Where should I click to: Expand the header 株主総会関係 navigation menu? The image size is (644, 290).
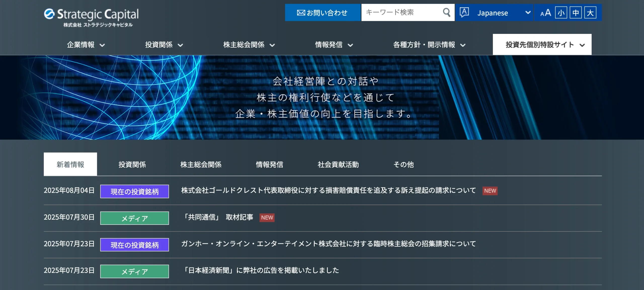coord(249,45)
